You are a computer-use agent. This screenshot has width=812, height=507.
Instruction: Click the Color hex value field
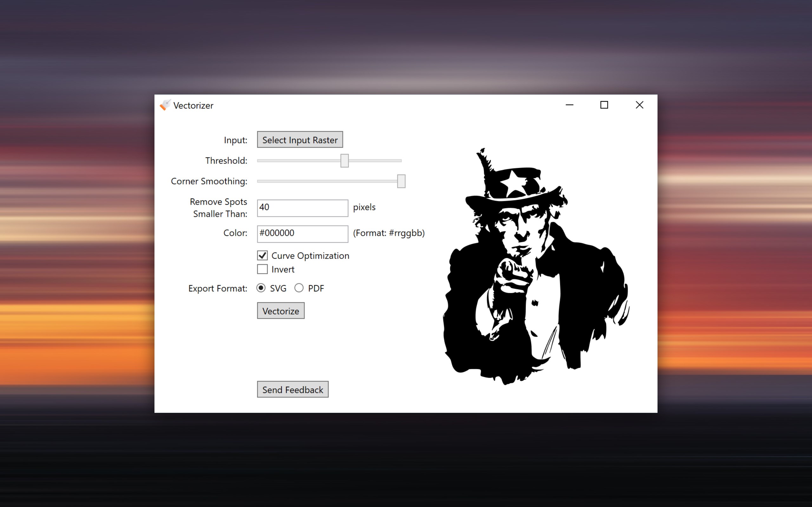(x=302, y=234)
